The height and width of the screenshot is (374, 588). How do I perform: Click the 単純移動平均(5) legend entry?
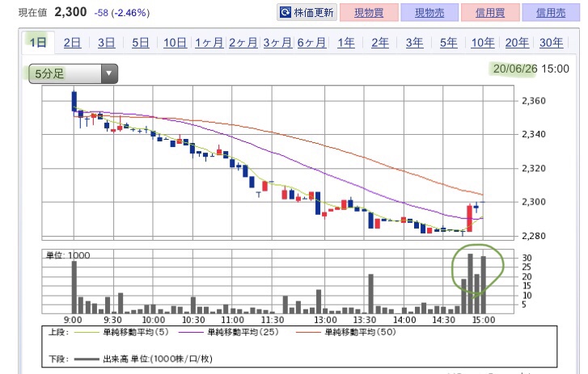121,332
